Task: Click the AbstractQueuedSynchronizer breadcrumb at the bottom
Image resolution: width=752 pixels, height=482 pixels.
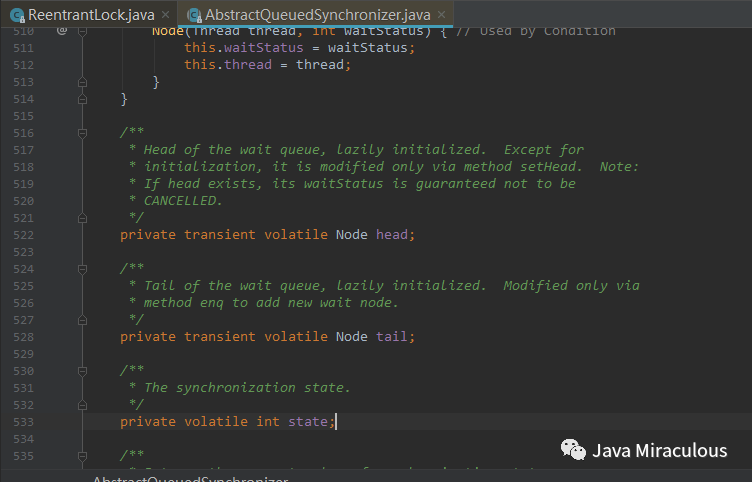Action: [x=190, y=479]
